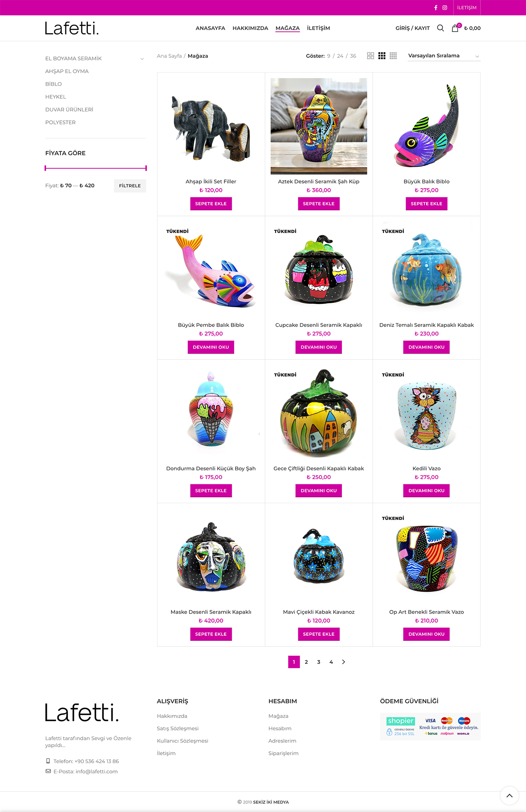Select Ahşap El Oyma category

tap(67, 71)
